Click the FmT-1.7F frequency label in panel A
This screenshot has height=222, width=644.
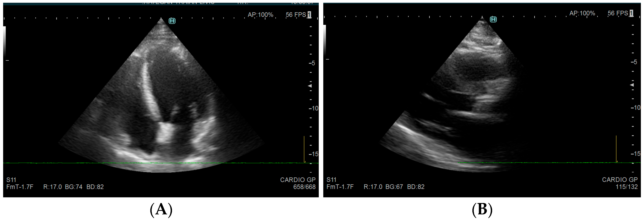20,187
